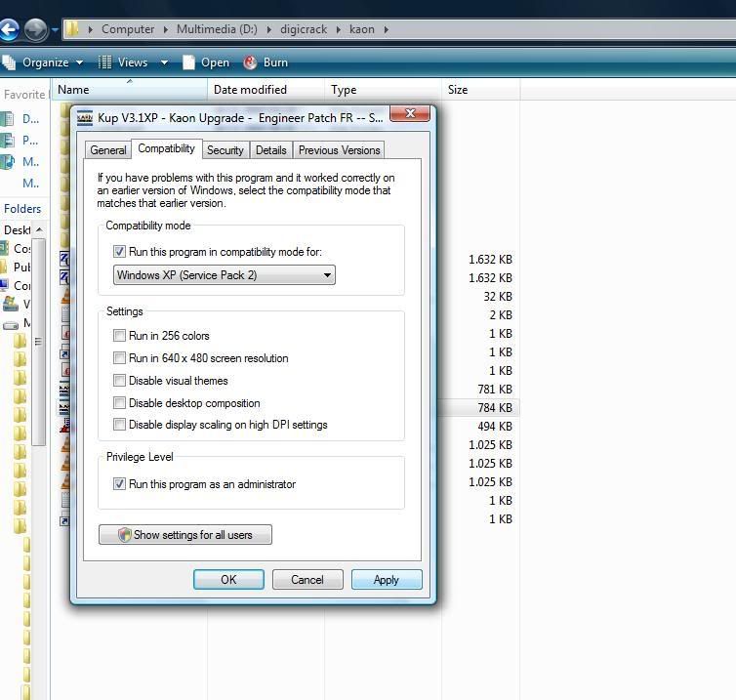
Task: Tick Disable desktop composition checkbox
Action: pyautogui.click(x=120, y=403)
